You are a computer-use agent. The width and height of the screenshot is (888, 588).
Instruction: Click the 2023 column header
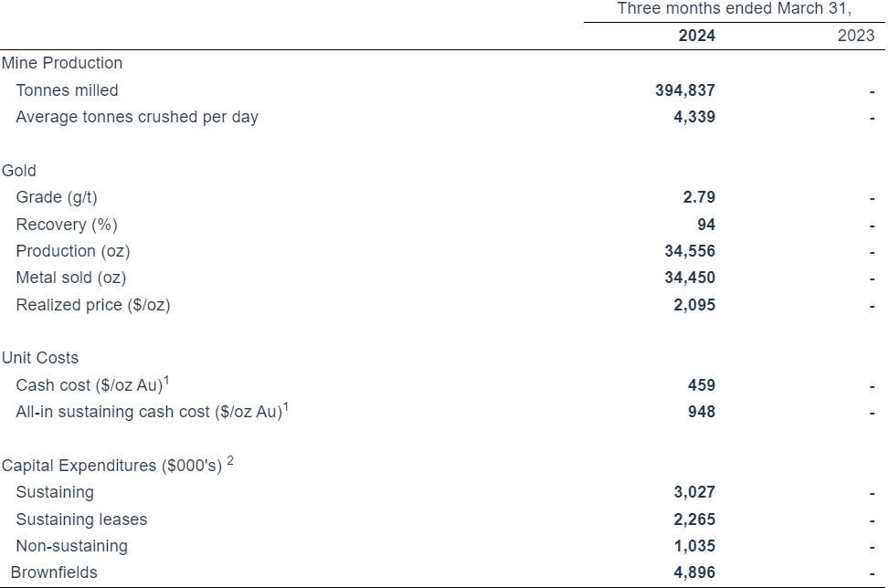click(855, 36)
